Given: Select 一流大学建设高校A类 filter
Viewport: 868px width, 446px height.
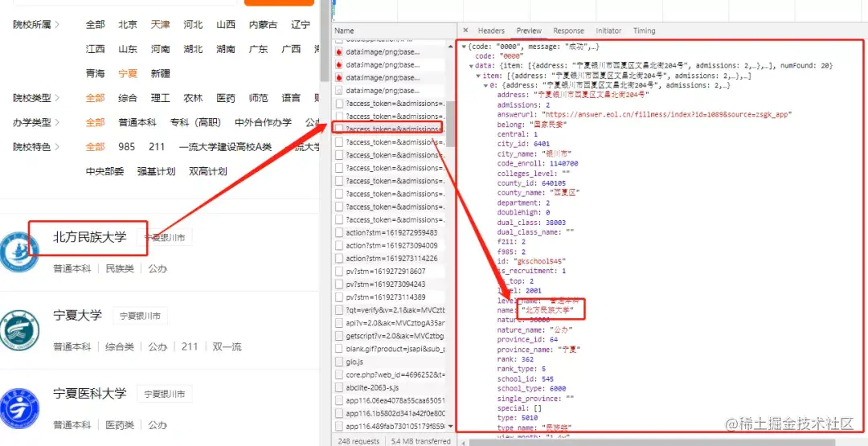Looking at the screenshot, I should [x=225, y=147].
